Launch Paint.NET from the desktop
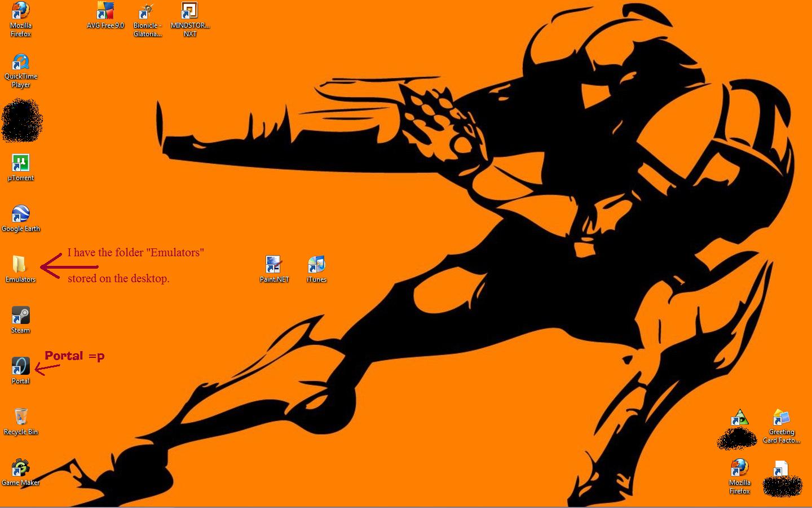Image resolution: width=812 pixels, height=508 pixels. click(x=274, y=269)
